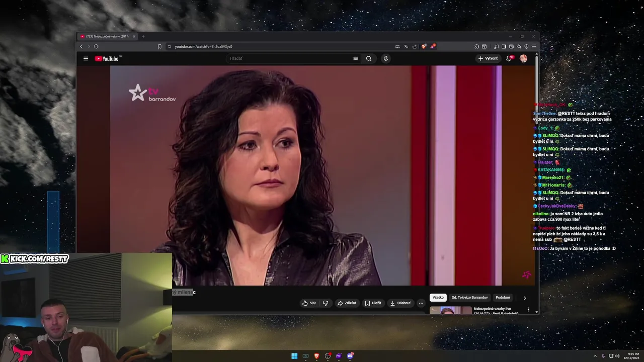This screenshot has width=644, height=362.
Task: Open the Brave Wallet icon
Action: [511, 46]
